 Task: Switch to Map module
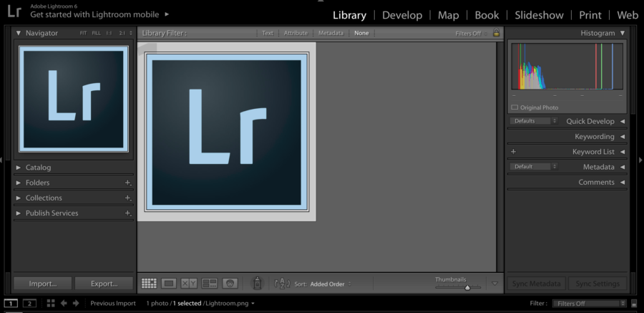(x=448, y=15)
